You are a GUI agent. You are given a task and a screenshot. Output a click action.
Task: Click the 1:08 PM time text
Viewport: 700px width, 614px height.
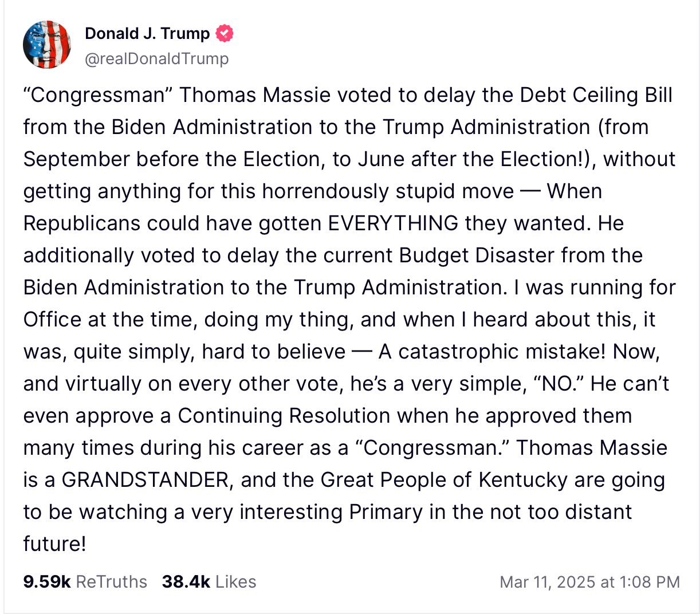(x=650, y=582)
